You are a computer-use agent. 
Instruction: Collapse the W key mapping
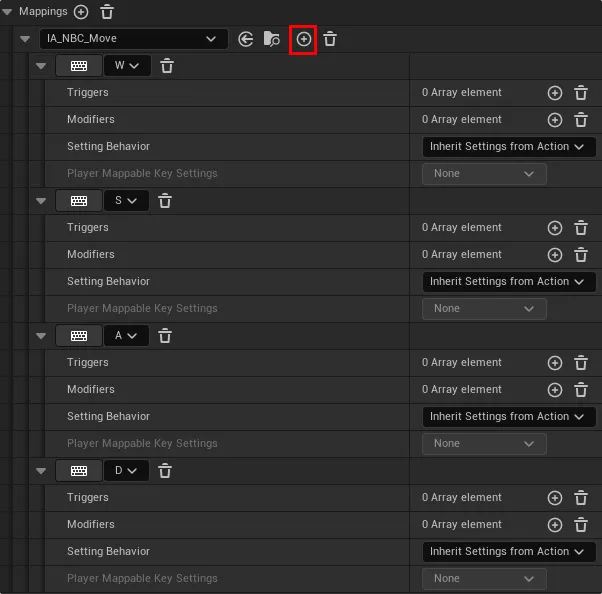pyautogui.click(x=41, y=66)
